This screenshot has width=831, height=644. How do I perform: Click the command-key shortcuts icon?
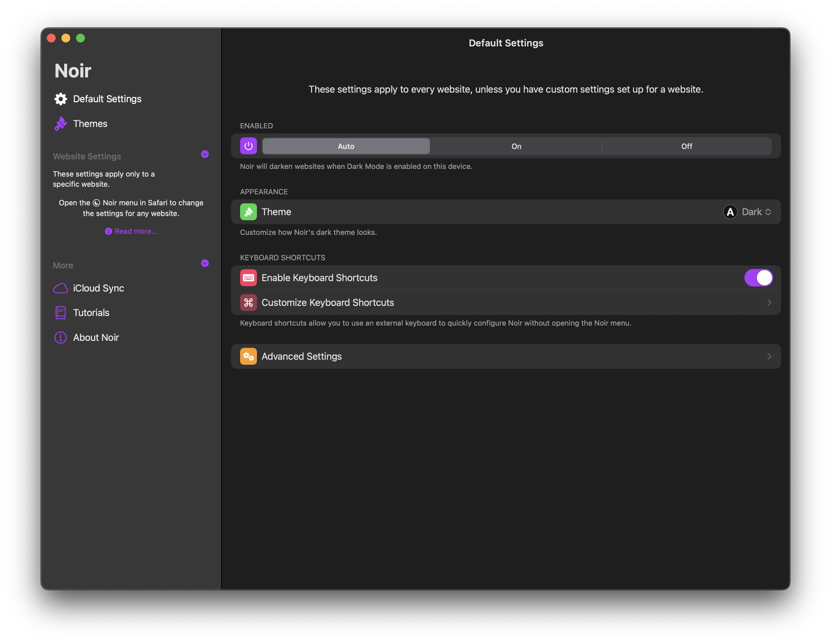(248, 303)
